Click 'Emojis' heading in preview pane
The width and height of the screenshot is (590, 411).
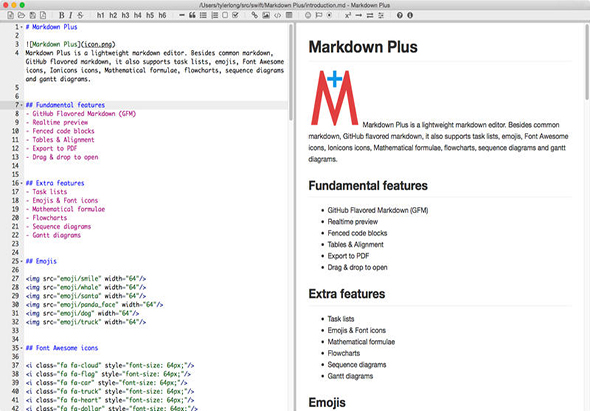[x=327, y=402]
